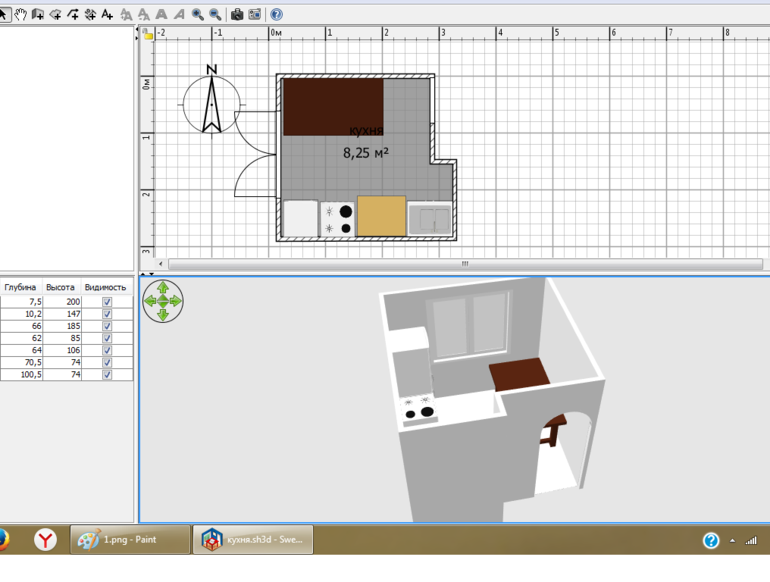Click the Create photo camera icon
This screenshot has height=582, width=770.
[237, 14]
